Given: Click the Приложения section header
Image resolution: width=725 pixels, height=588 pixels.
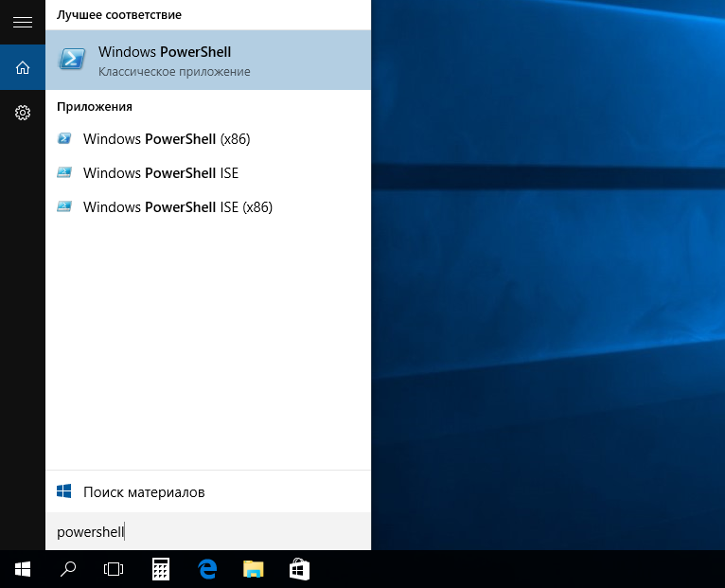Looking at the screenshot, I should [95, 107].
